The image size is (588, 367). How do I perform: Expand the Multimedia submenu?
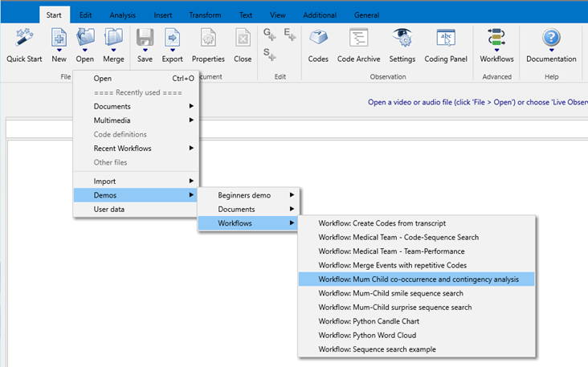tap(136, 120)
